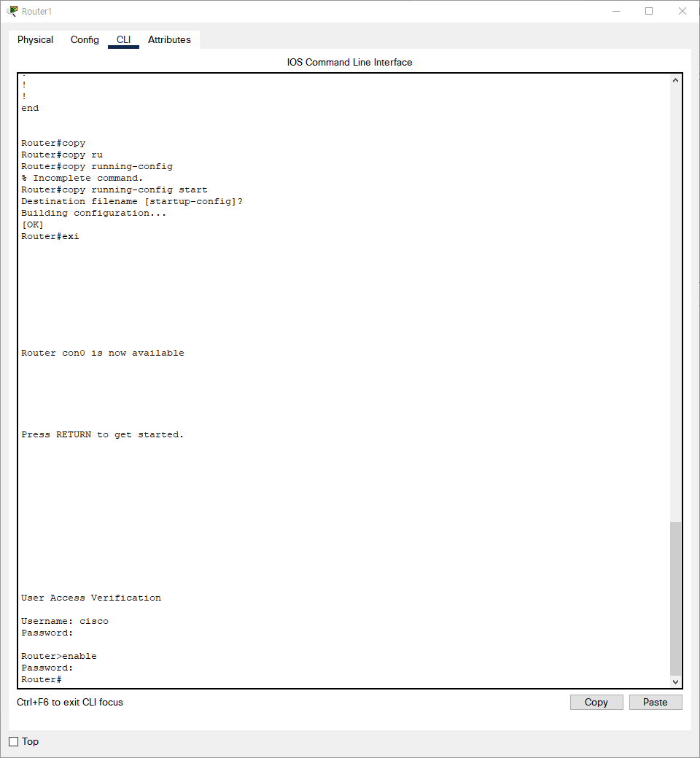700x758 pixels.
Task: Click 'Destination filename [startup-config]?' line
Action: pos(132,201)
